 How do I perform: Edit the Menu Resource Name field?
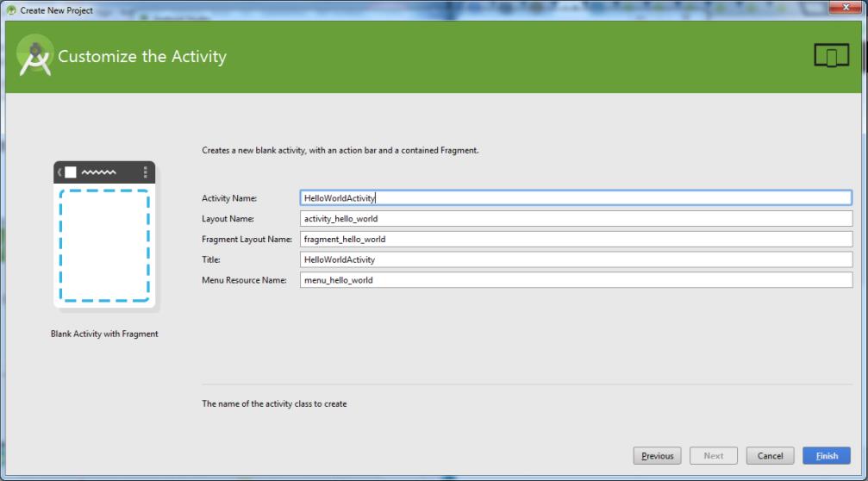click(575, 280)
